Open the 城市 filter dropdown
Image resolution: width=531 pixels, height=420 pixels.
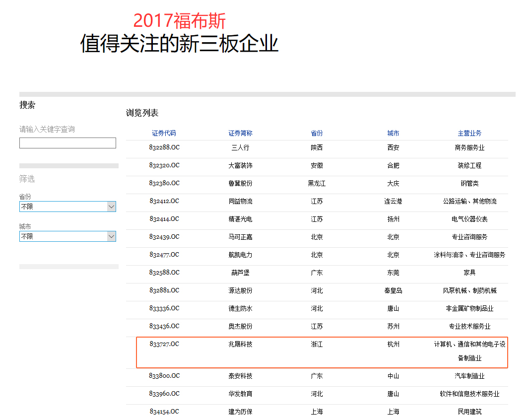(x=67, y=237)
